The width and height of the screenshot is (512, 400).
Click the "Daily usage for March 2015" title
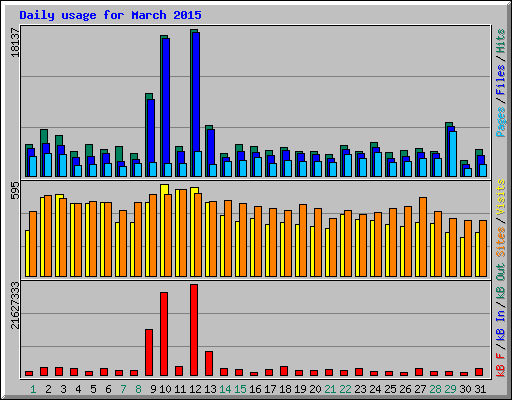110,15
